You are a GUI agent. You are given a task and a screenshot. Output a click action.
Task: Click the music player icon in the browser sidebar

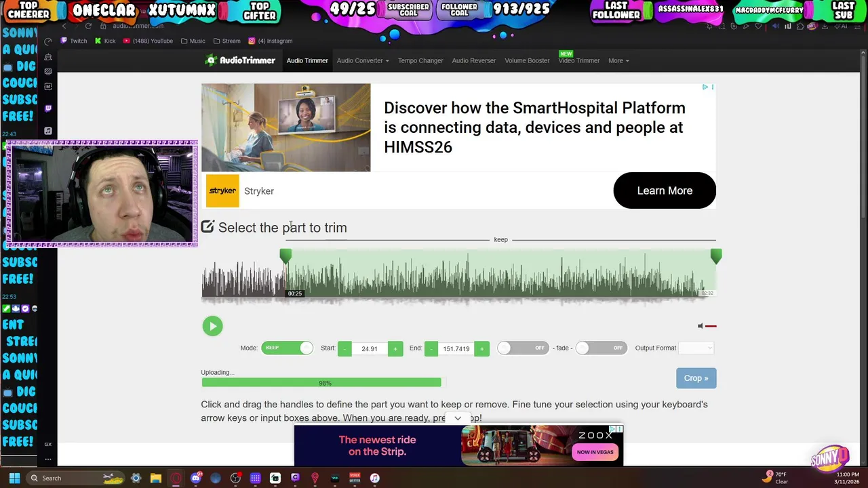48,131
